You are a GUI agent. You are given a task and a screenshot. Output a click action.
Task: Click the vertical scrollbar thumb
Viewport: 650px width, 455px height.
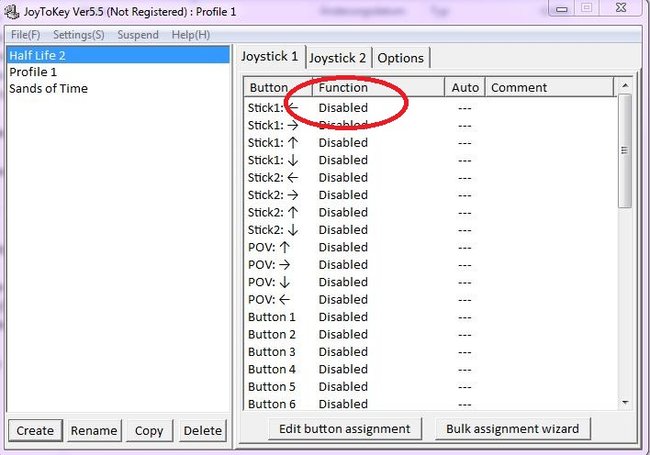point(625,151)
